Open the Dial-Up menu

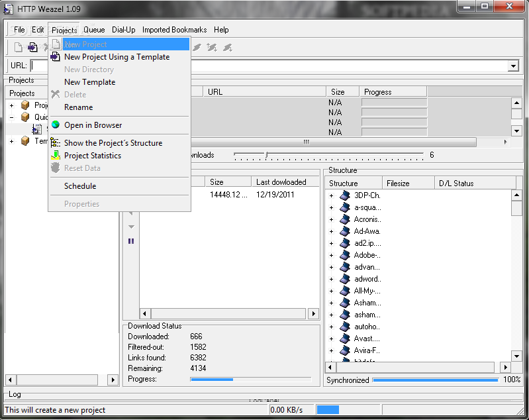coord(124,30)
